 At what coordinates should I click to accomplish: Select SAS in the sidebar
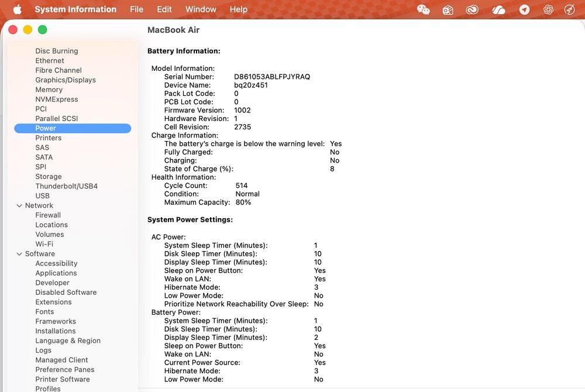tap(42, 147)
